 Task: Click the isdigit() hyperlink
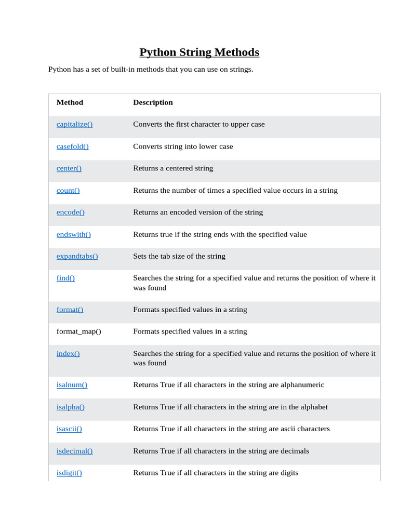[69, 473]
